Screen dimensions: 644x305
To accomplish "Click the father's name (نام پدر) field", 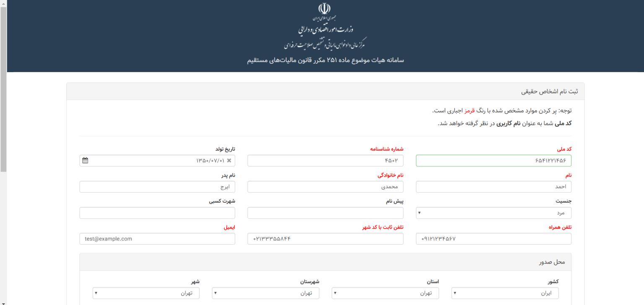I will [157, 187].
